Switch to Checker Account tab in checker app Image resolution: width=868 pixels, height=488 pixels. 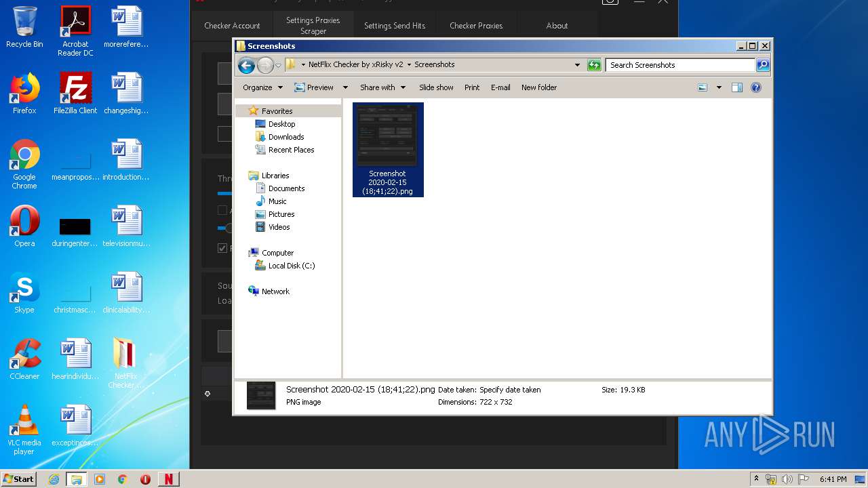(x=232, y=26)
